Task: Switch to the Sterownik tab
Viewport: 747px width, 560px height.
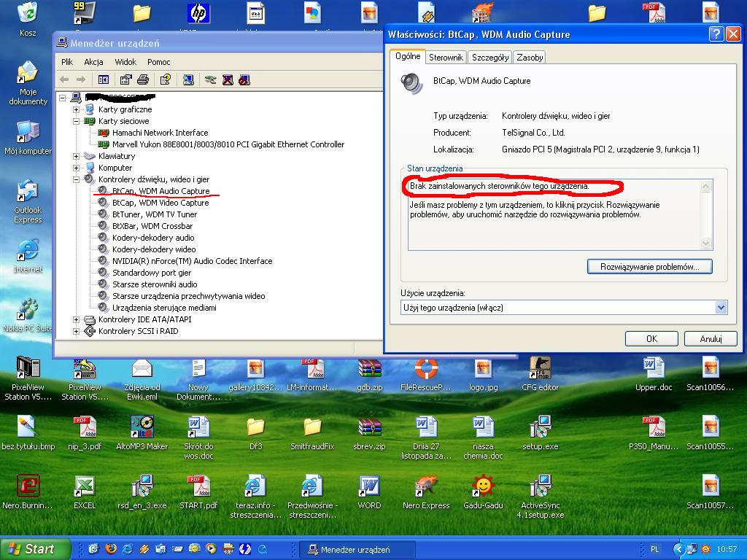Action: point(446,58)
